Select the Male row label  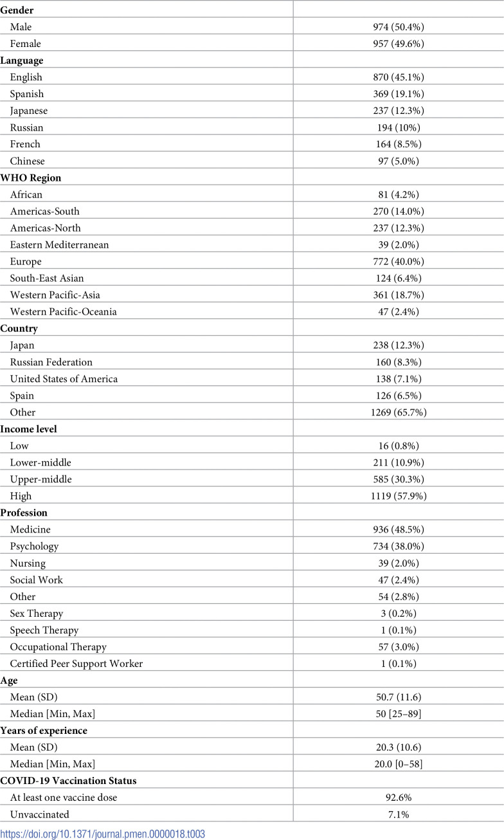(21, 27)
